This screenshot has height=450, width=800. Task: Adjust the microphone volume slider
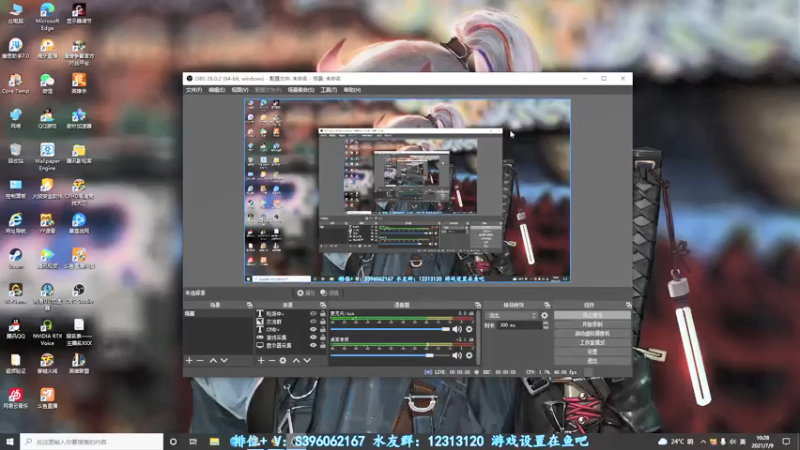coord(390,329)
